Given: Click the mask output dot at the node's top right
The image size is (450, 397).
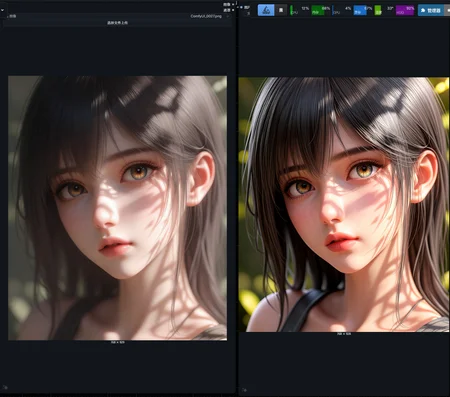Looking at the screenshot, I should click(x=233, y=10).
